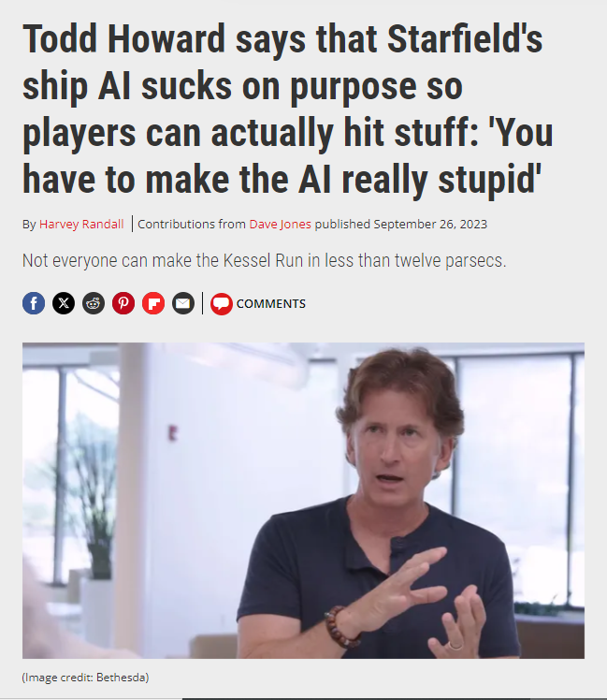Click the Kessel Run subheading text
Viewport: 607px width, 700px height.
point(265,260)
